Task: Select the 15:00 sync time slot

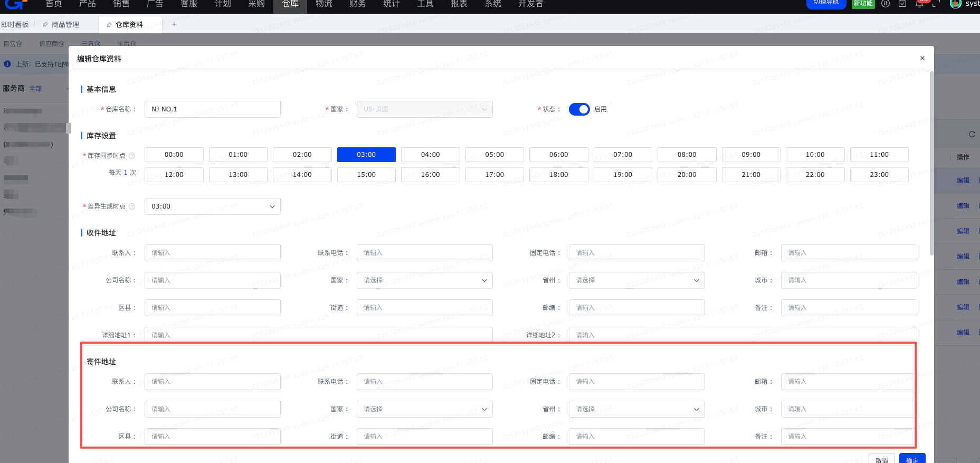Action: point(366,175)
